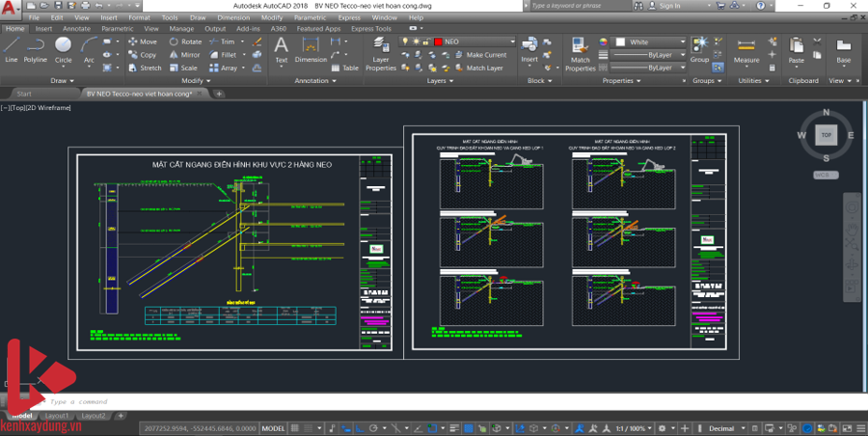The height and width of the screenshot is (436, 868).
Task: Select the Polyline tool
Action: click(x=36, y=48)
